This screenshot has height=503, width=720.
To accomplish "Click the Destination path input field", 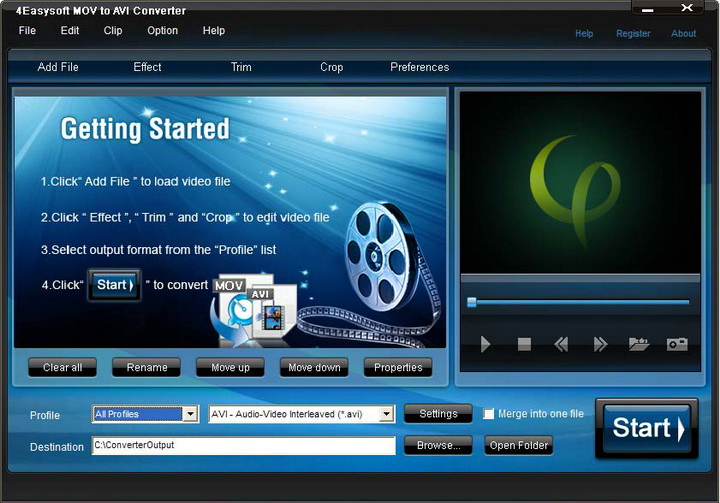I will click(x=243, y=446).
